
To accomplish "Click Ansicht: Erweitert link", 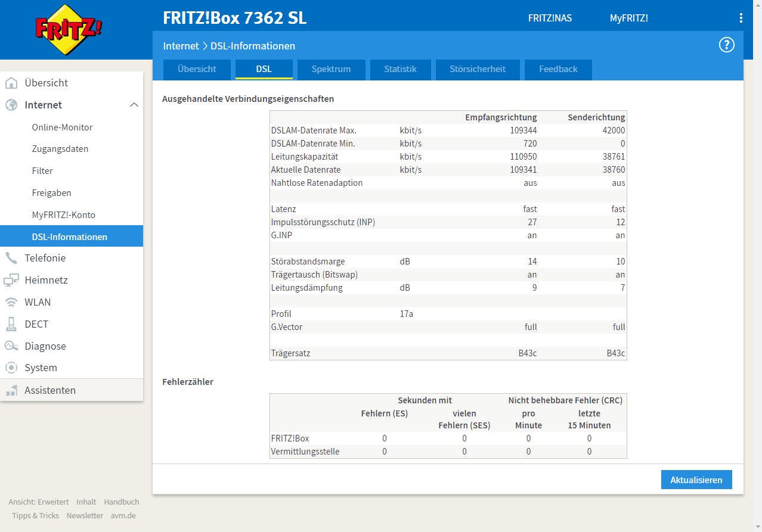I will click(39, 502).
